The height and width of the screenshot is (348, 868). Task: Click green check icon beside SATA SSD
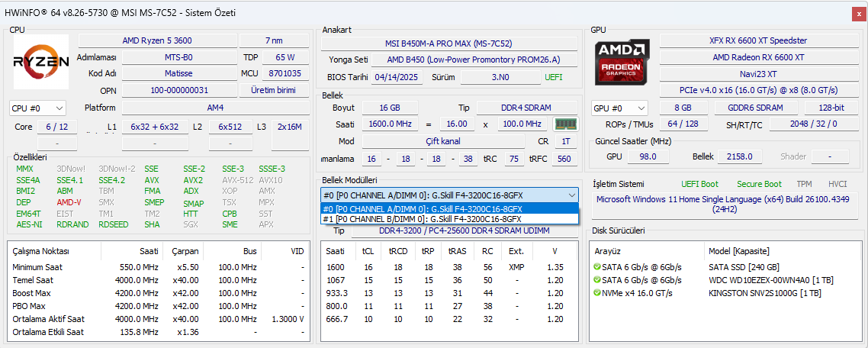596,266
